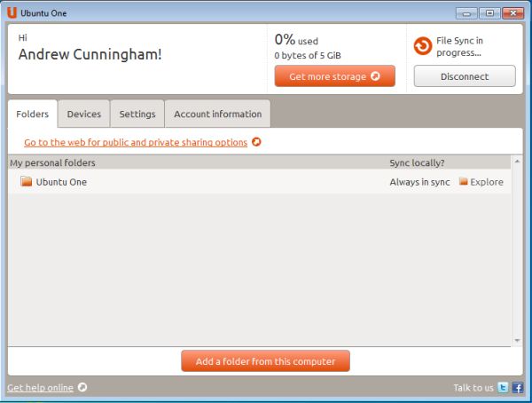
Task: Click the Sync locally? column header
Action: (417, 162)
